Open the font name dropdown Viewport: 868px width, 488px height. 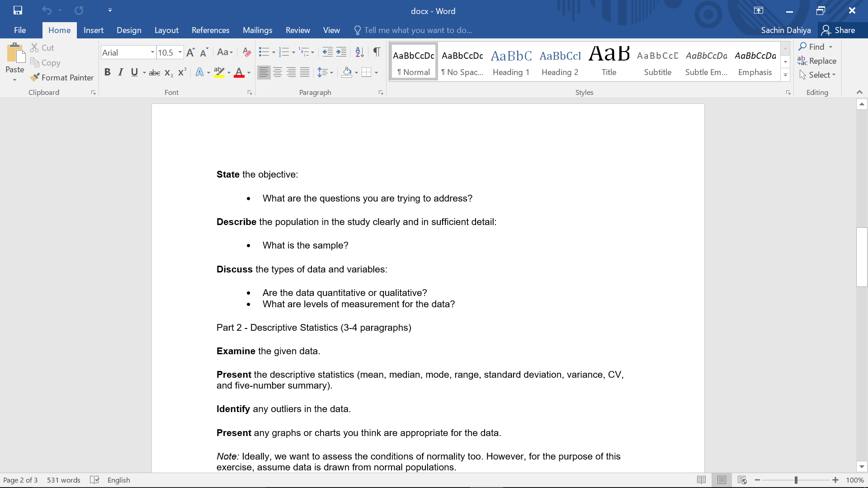[x=152, y=52]
